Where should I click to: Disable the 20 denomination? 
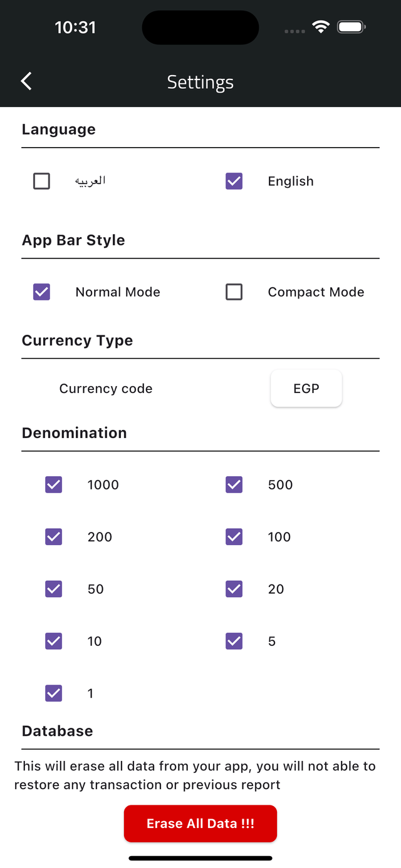[234, 589]
